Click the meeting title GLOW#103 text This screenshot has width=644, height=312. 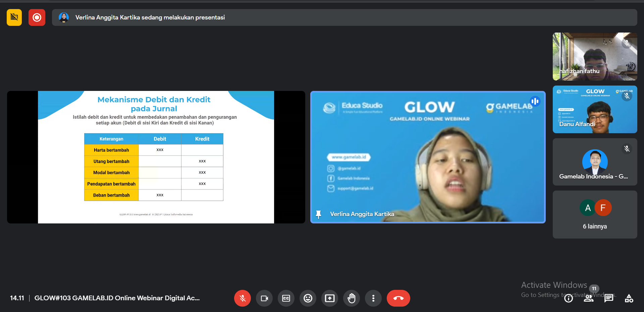(117, 298)
